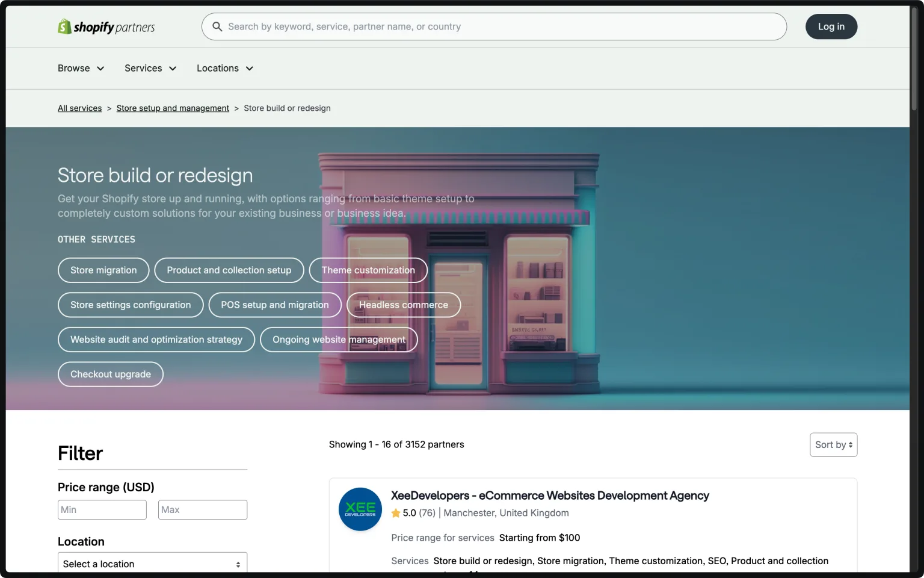Open Store setup and management breadcrumb
Image resolution: width=924 pixels, height=578 pixels.
tap(173, 108)
